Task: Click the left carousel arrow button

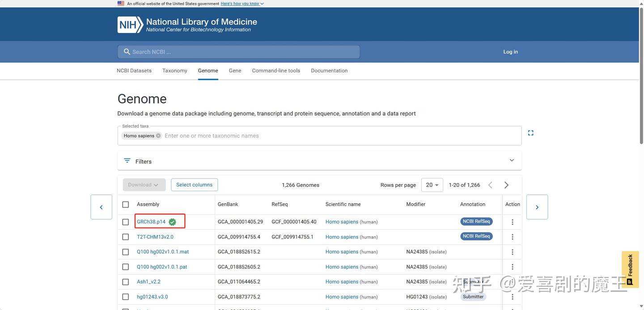Action: 101,207
